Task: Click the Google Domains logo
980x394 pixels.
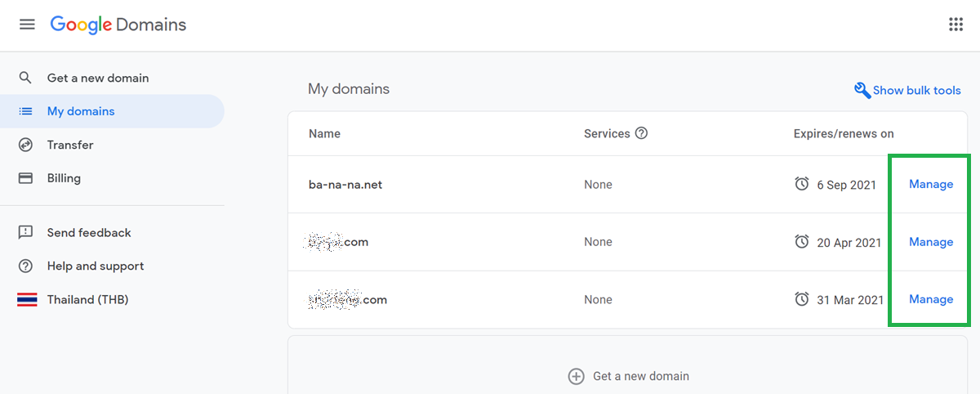Action: (118, 25)
